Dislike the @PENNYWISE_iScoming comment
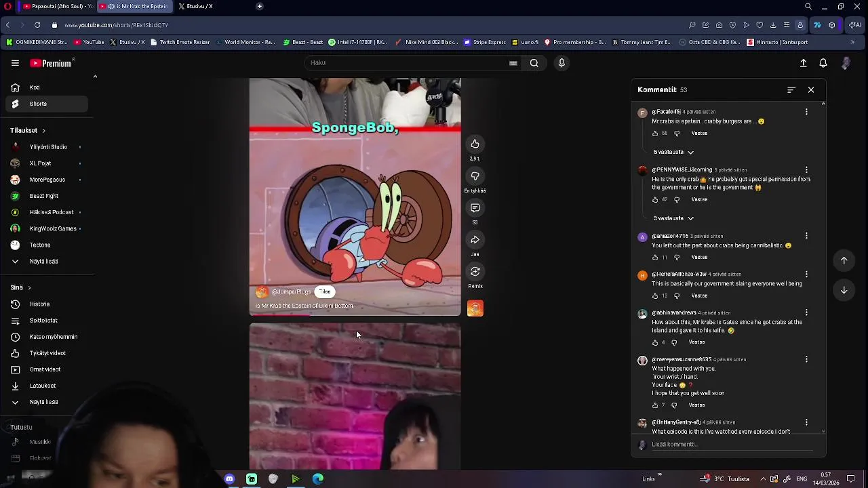The image size is (868, 488). tap(677, 200)
